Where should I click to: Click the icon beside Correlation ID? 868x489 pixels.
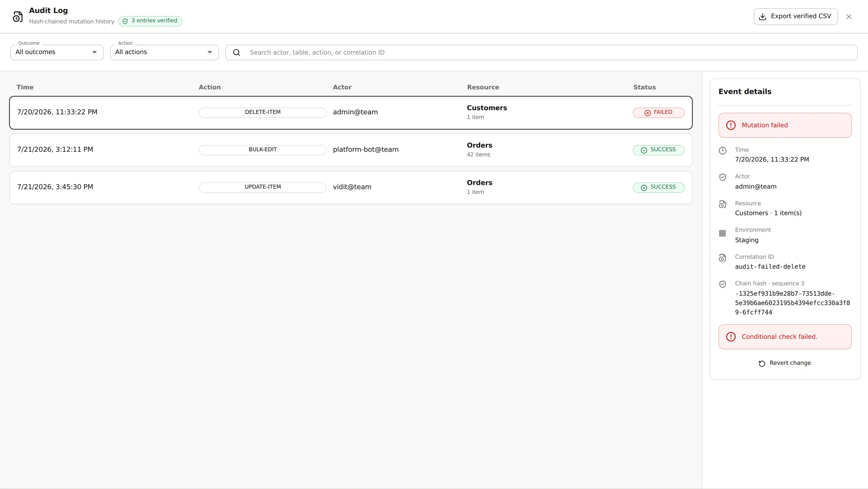(723, 258)
